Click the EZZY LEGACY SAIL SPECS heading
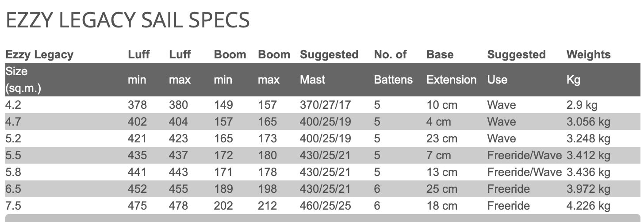Screen dimensions: 644x222 [x=128, y=20]
